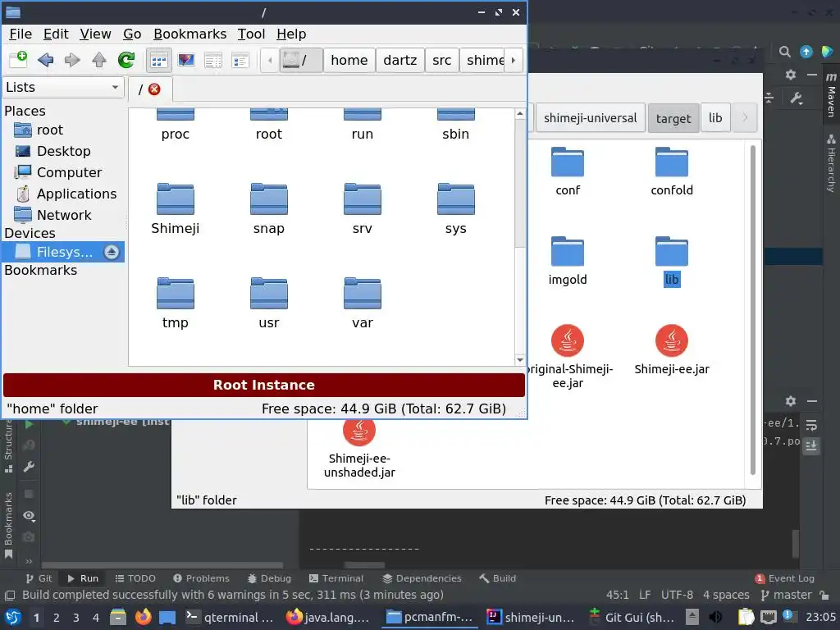Select Network in Places sidebar
Viewport: 840px width, 630px height.
coord(64,215)
